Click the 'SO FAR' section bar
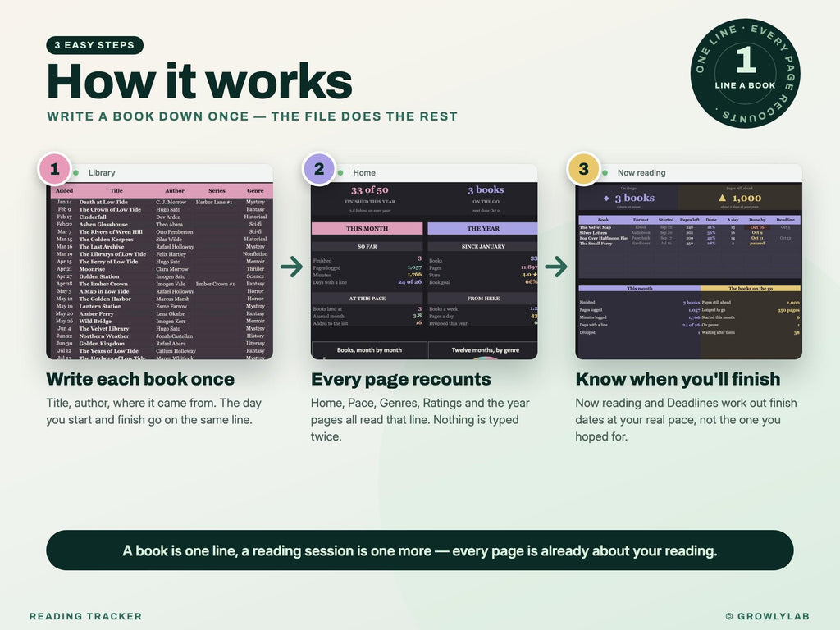This screenshot has height=630, width=840. click(367, 246)
